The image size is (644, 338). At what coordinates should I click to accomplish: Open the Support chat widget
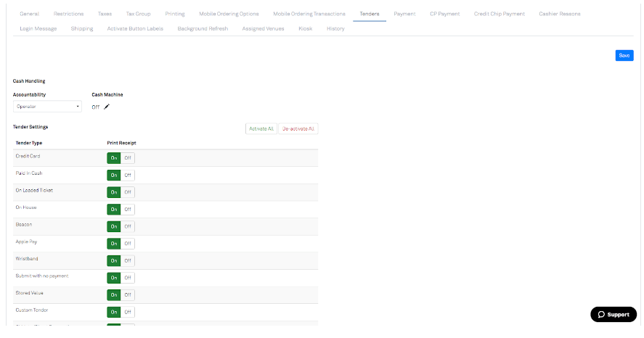(x=613, y=314)
